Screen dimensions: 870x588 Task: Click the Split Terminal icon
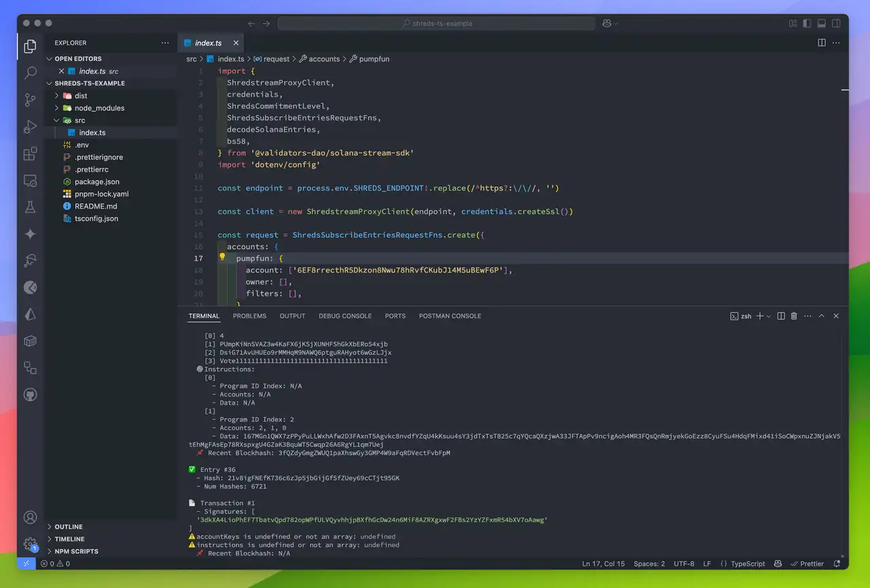780,315
